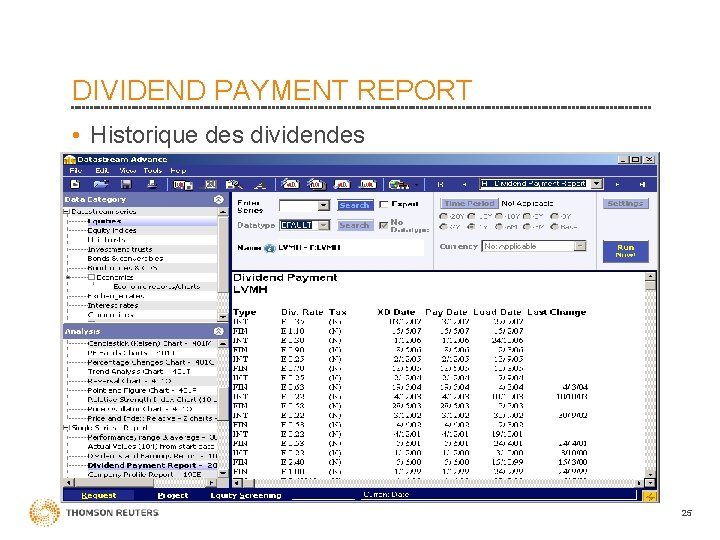Image resolution: width=720 pixels, height=540 pixels.
Task: Jump to first request using toolbar arrow
Action: click(440, 185)
